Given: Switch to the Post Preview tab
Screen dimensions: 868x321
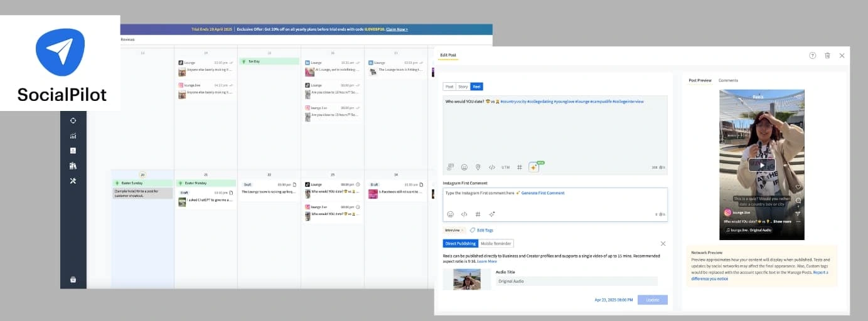Looking at the screenshot, I should click(700, 80).
